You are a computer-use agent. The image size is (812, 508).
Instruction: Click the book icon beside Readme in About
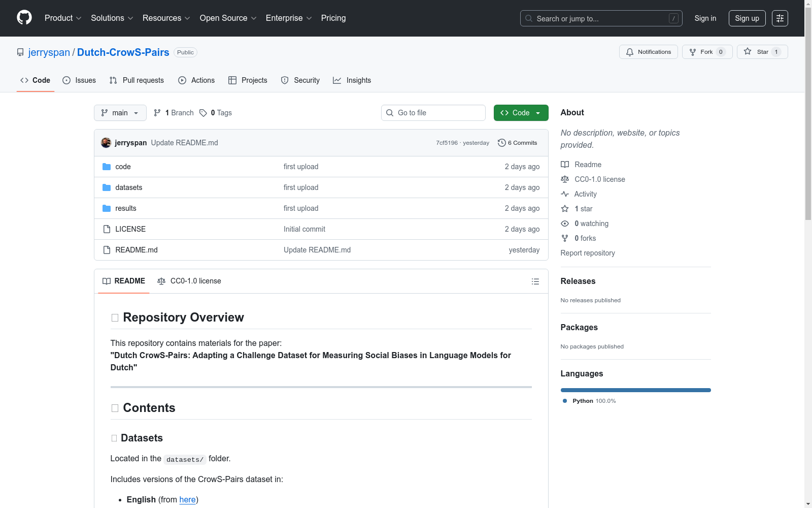pos(565,165)
